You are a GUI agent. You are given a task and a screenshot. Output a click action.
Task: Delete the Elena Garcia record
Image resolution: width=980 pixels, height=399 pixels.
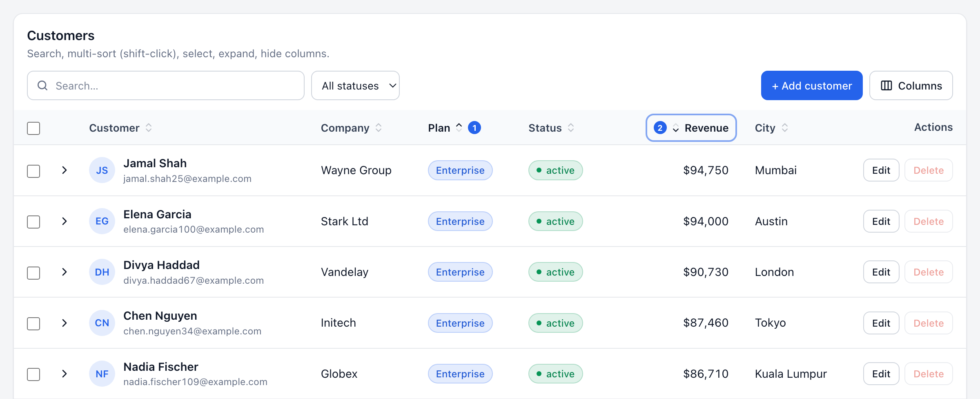929,221
